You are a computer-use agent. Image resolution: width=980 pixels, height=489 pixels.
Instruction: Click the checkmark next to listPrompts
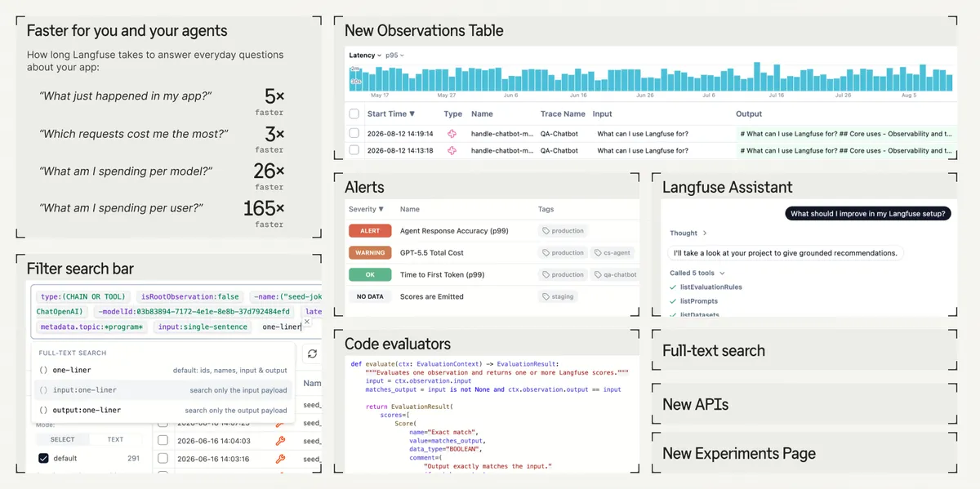click(x=673, y=301)
